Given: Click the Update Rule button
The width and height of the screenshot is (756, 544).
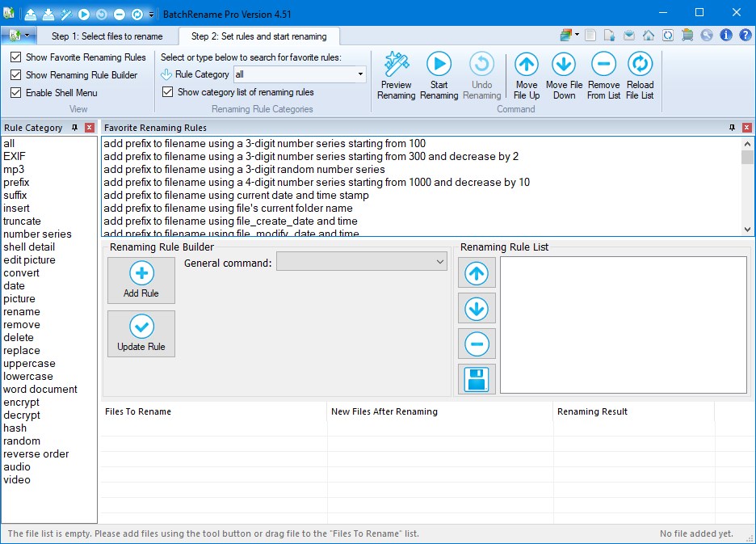Looking at the screenshot, I should 141,334.
